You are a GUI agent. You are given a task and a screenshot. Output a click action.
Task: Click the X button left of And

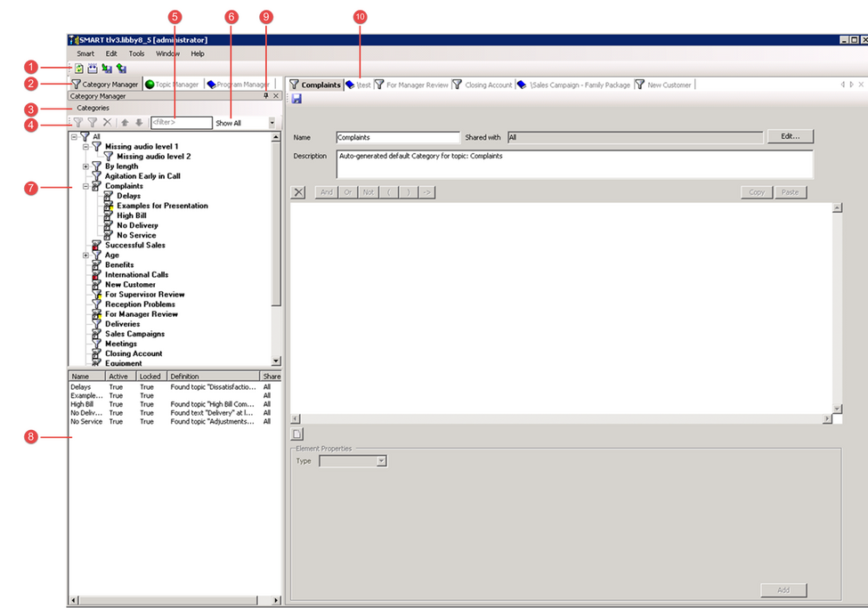(x=299, y=192)
